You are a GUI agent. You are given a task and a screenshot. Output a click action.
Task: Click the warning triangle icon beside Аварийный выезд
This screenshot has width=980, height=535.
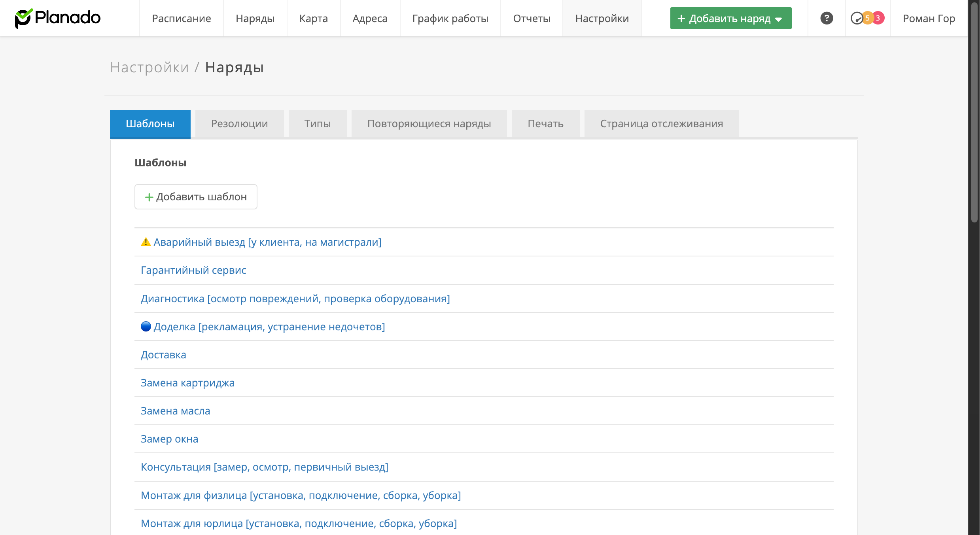146,242
